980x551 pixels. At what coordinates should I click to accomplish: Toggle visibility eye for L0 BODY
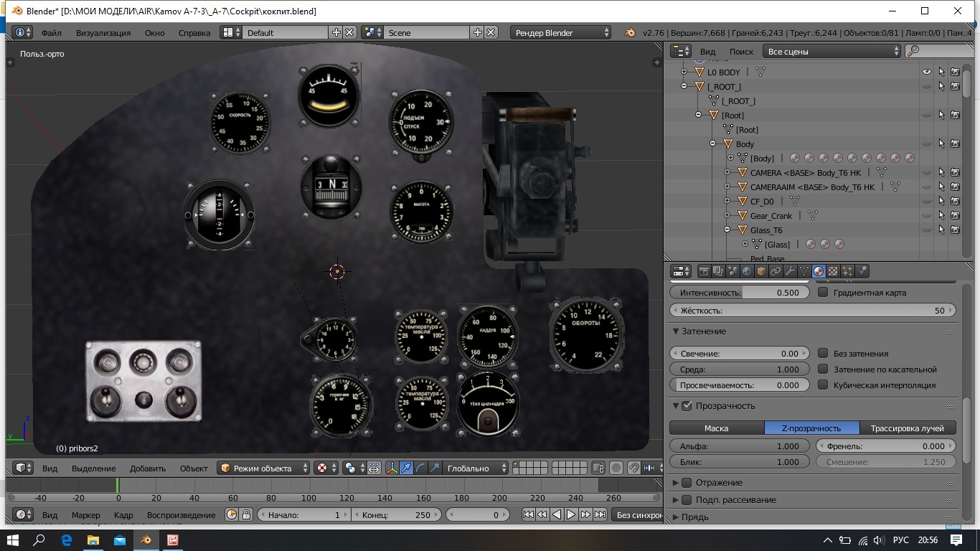pos(927,72)
